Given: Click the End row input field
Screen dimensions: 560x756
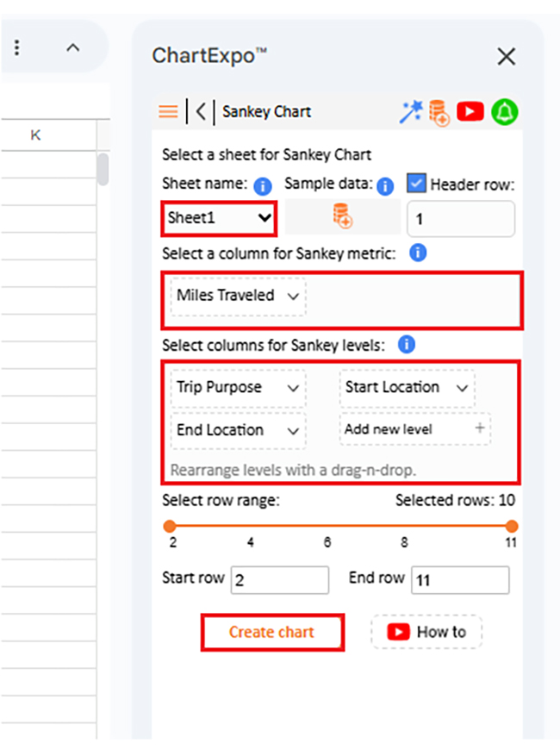Looking at the screenshot, I should coord(460,580).
